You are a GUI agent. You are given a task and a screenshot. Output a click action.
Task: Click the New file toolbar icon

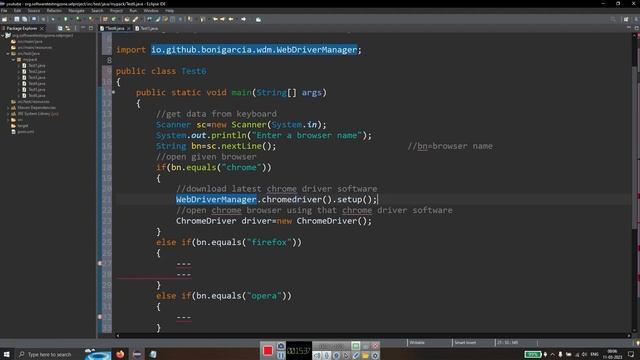click(x=4, y=19)
